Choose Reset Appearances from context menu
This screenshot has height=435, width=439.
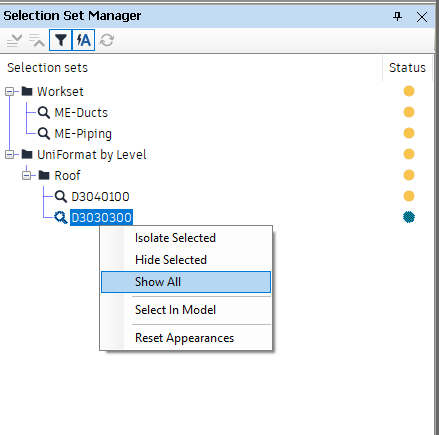point(186,338)
